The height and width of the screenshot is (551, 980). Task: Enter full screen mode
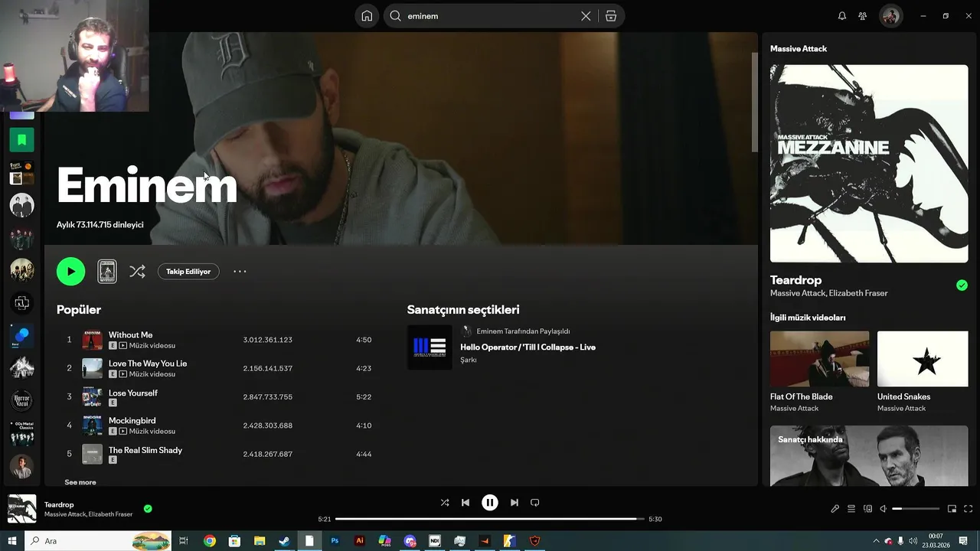(x=969, y=509)
